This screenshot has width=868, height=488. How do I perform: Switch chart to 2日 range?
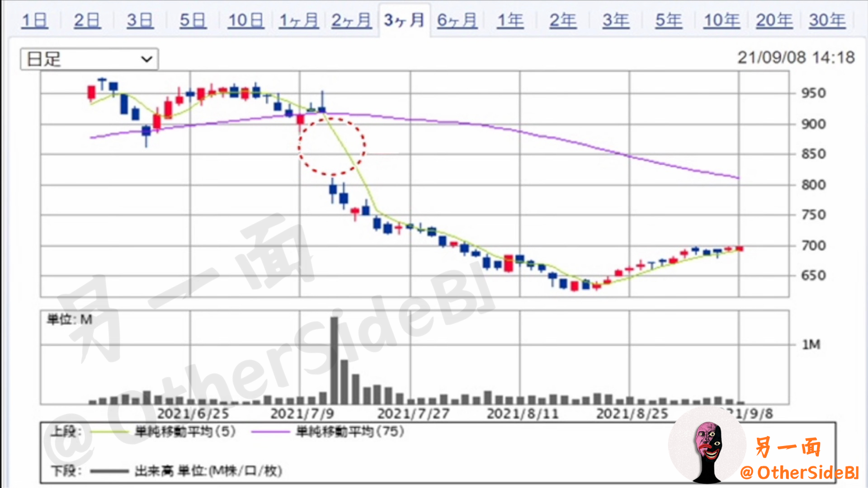point(87,20)
